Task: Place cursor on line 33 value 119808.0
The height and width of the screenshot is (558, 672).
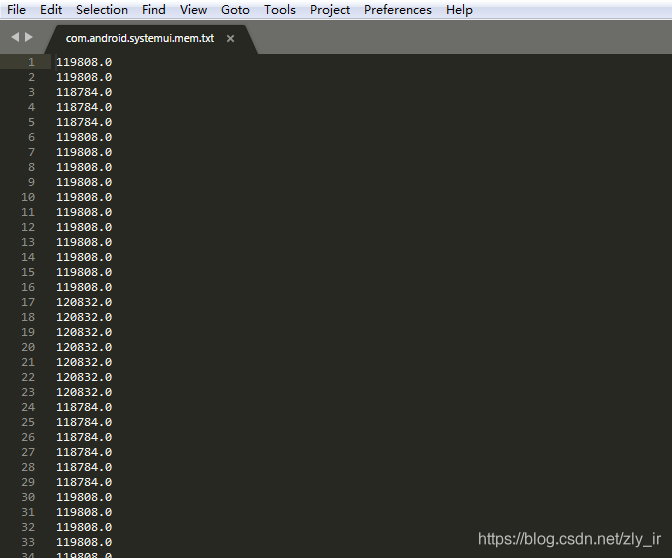Action: click(x=84, y=542)
